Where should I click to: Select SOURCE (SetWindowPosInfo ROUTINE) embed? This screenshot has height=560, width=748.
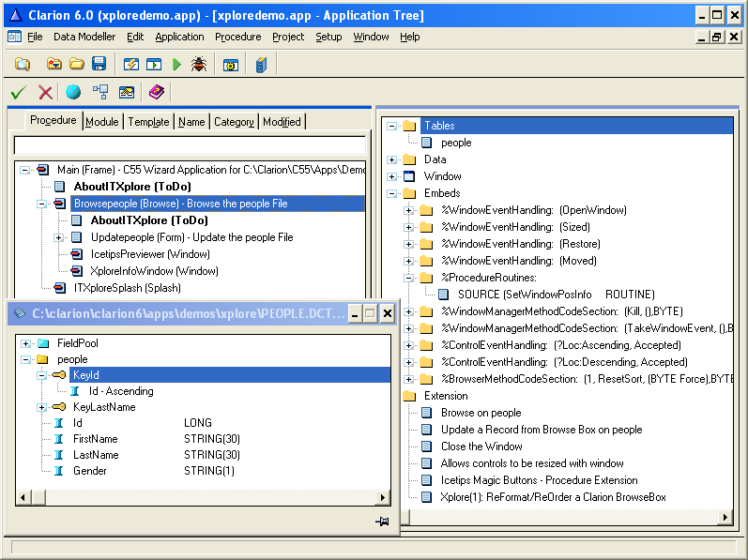[557, 295]
